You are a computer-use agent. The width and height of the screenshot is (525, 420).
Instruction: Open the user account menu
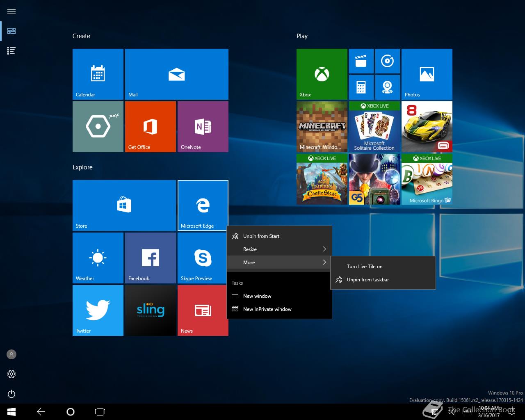click(x=11, y=354)
